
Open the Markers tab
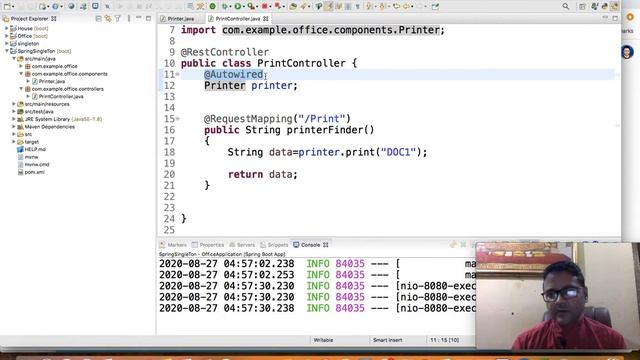pyautogui.click(x=173, y=245)
